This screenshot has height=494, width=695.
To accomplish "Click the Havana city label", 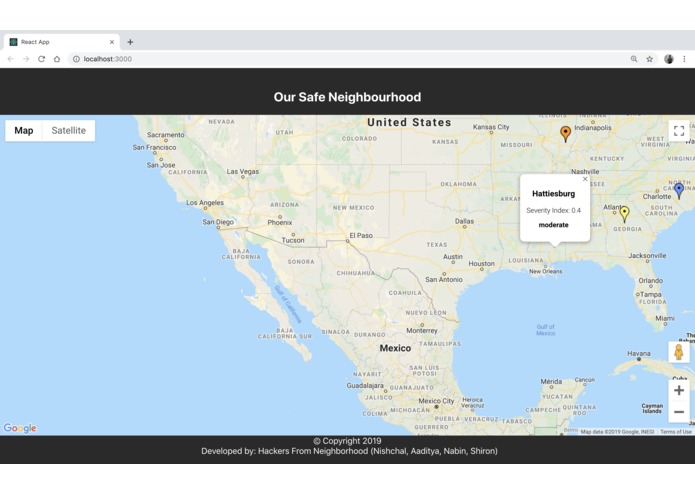I will [639, 354].
